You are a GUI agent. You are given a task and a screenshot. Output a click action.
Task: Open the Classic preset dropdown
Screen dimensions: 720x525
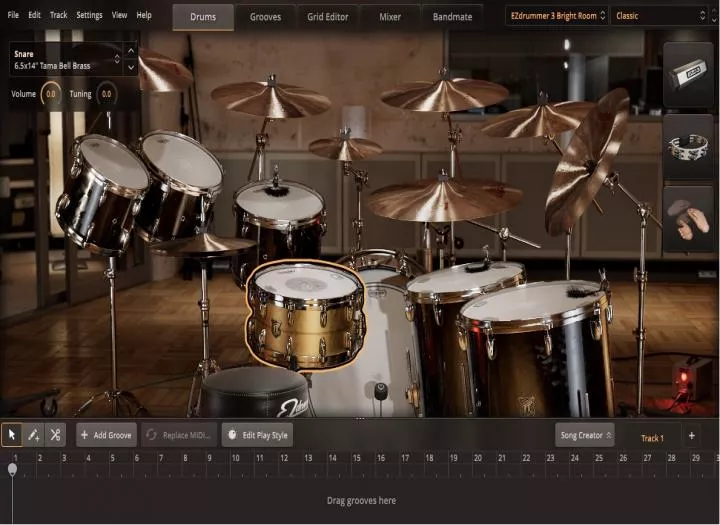coord(659,16)
